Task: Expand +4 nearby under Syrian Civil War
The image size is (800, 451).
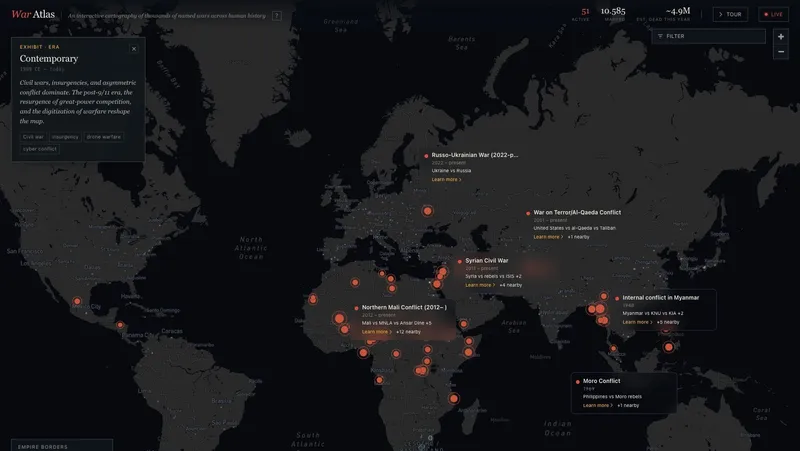Action: click(x=511, y=285)
